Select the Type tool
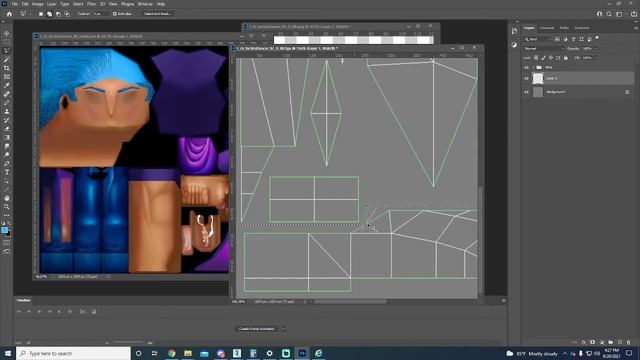 point(7,172)
